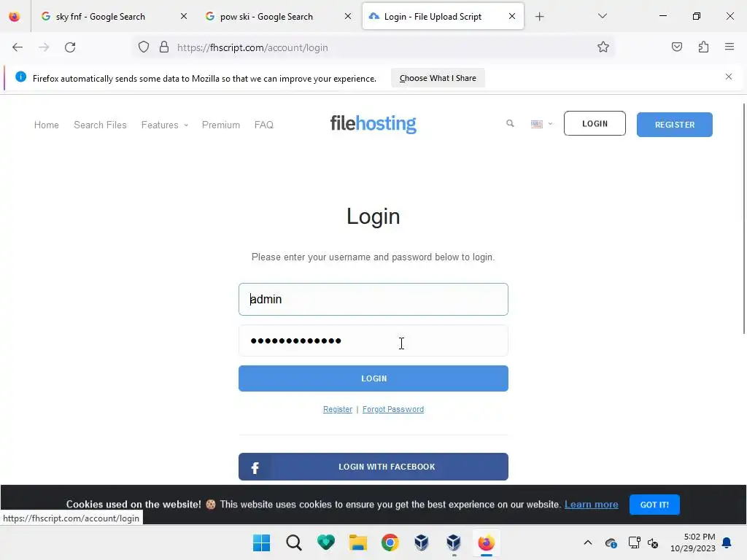Viewport: 747px width, 560px height.
Task: Focus the password input field
Action: (x=373, y=341)
